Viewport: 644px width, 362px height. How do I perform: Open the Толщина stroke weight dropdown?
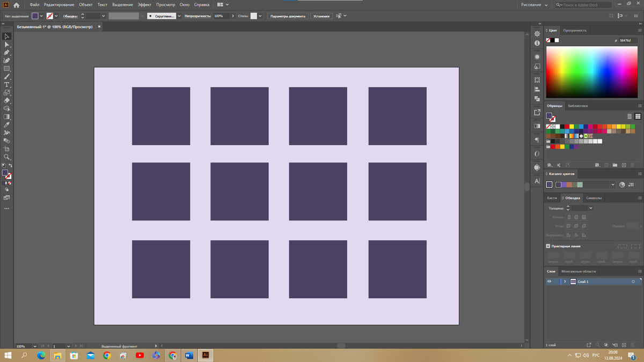pyautogui.click(x=591, y=208)
